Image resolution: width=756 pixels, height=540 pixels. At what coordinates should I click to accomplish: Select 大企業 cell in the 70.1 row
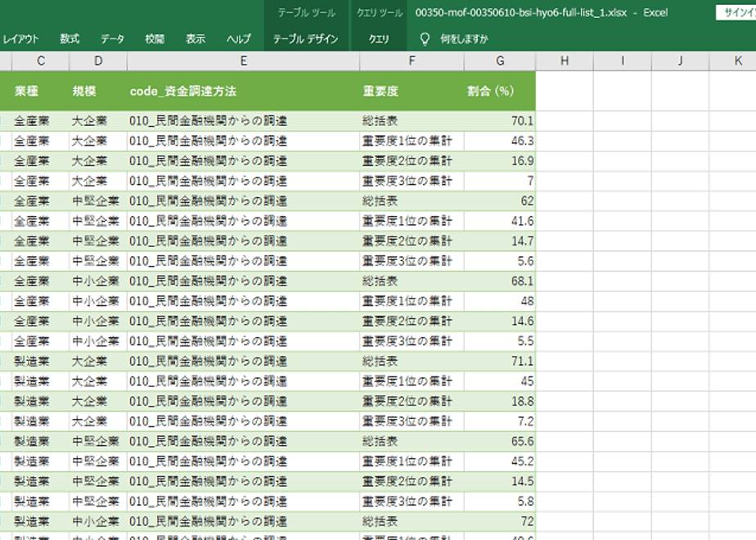tap(98, 121)
